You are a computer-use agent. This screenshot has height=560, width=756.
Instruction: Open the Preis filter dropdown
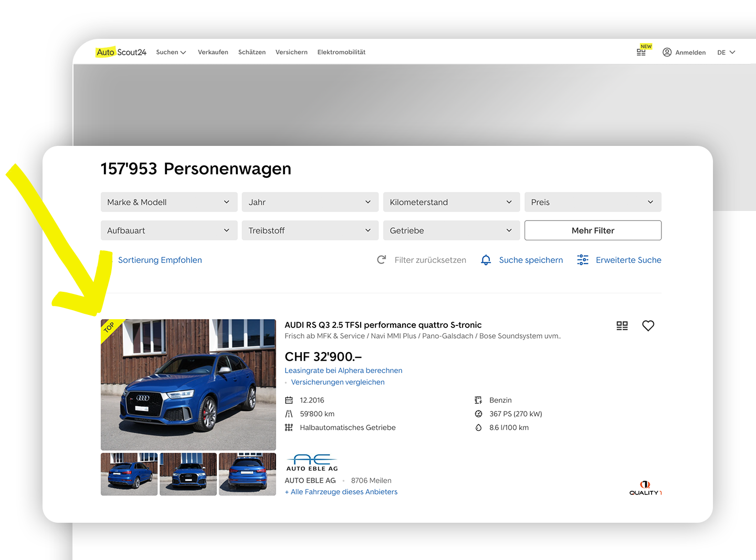592,202
